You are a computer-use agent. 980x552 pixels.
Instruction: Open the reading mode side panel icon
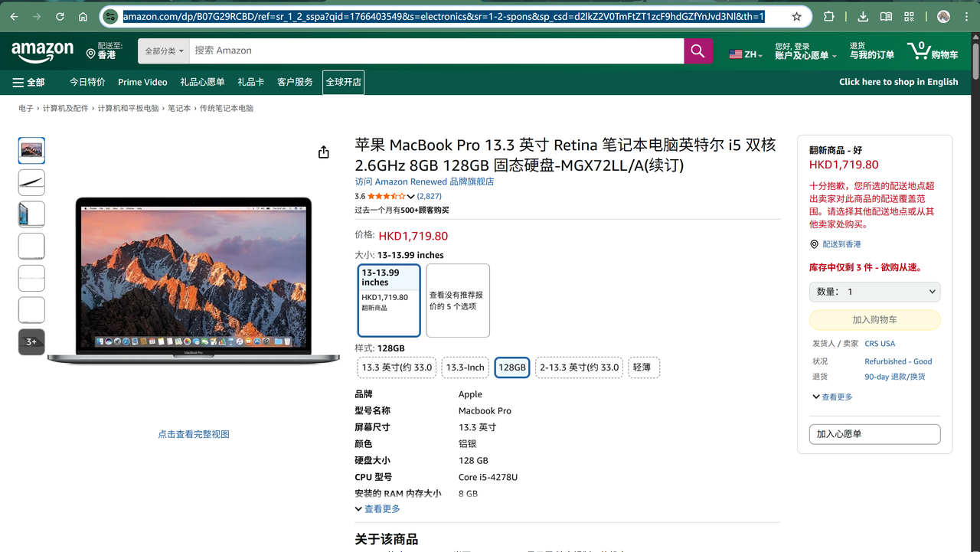pyautogui.click(x=886, y=16)
